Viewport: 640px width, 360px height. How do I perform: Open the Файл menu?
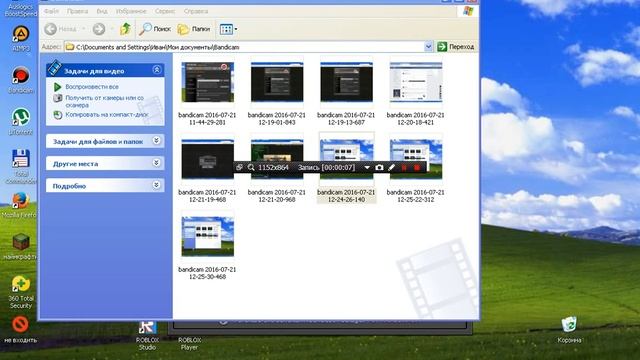51,11
